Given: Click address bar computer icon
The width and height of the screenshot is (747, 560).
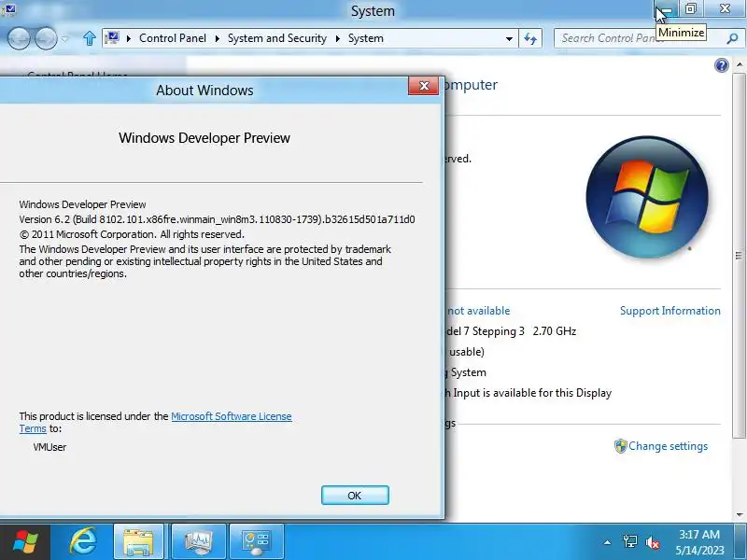Looking at the screenshot, I should 112,37.
